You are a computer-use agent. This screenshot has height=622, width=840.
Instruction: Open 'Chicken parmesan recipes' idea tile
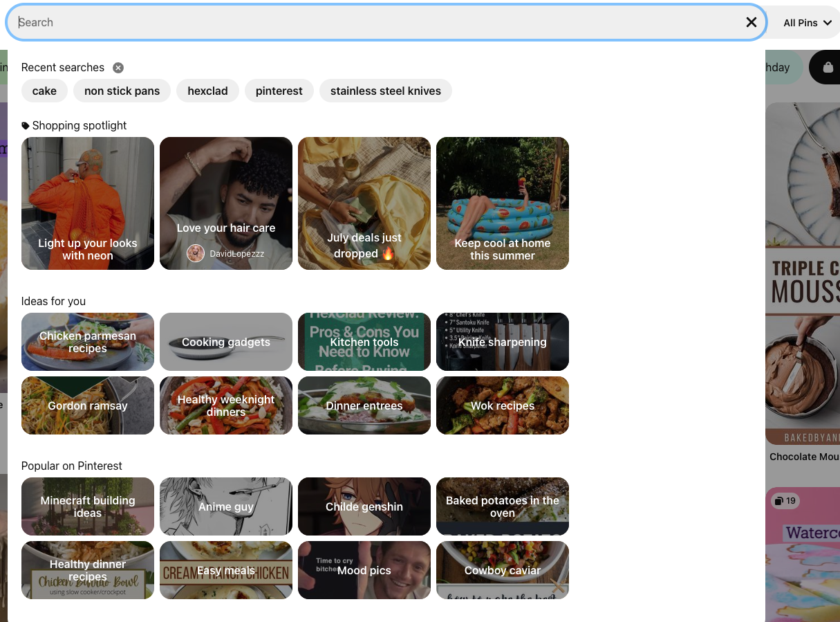(88, 342)
